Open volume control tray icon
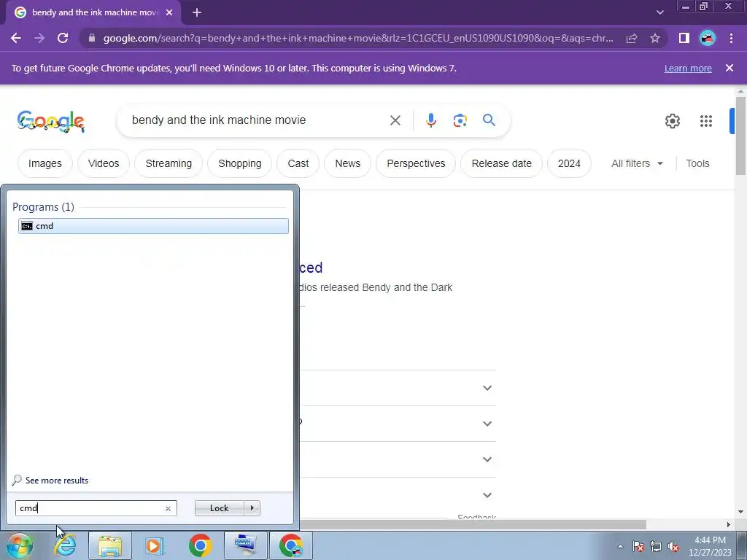Viewport: 747px width, 560px height. pos(673,546)
